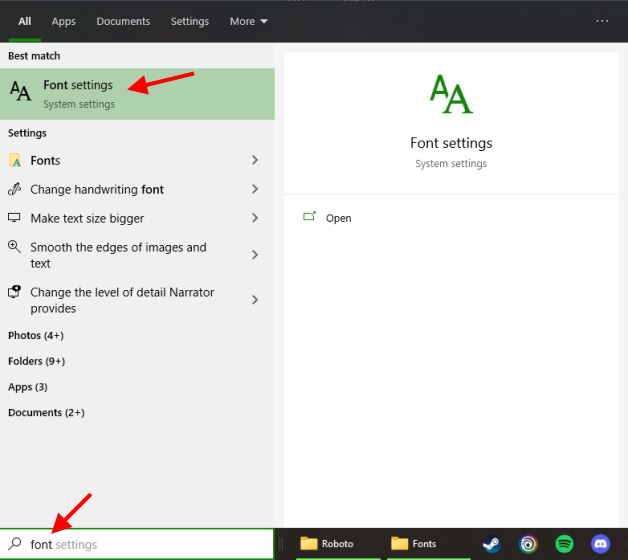This screenshot has width=628, height=560.
Task: Open the Font settings best match result
Action: click(137, 94)
